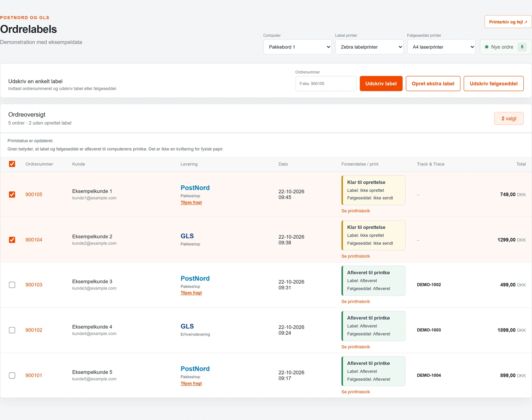The image size is (532, 420).
Task: Open order number 900104 link
Action: 34,240
